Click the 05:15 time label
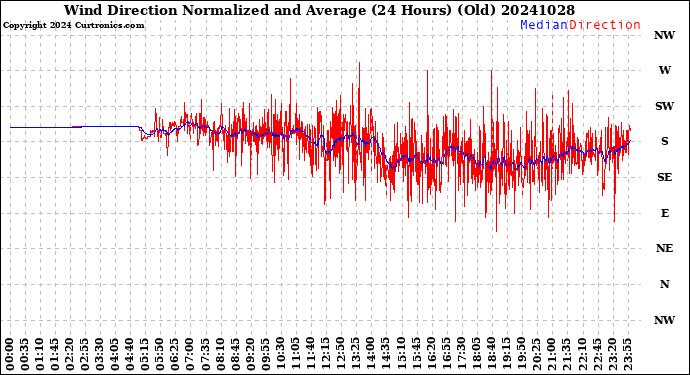This screenshot has width=690, height=375. (146, 355)
